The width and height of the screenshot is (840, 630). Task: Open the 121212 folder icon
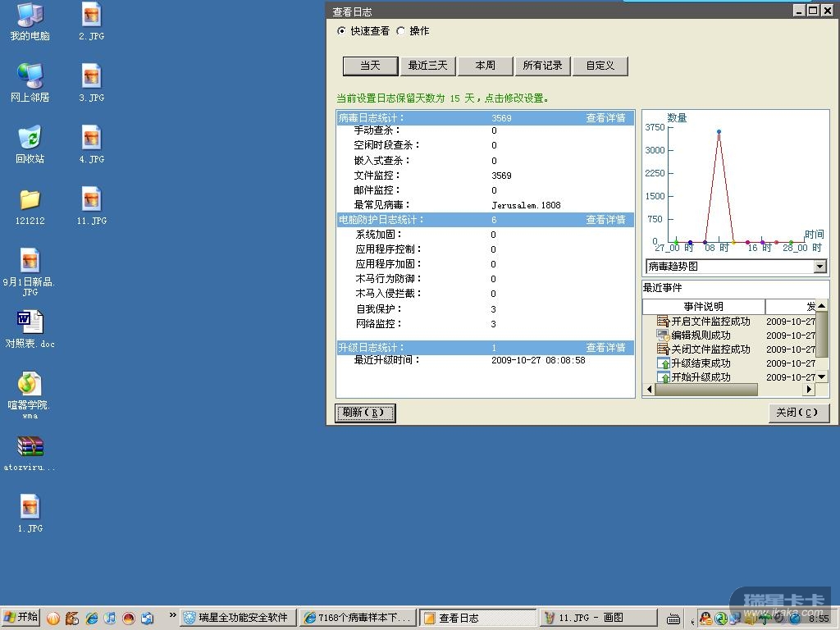point(30,199)
